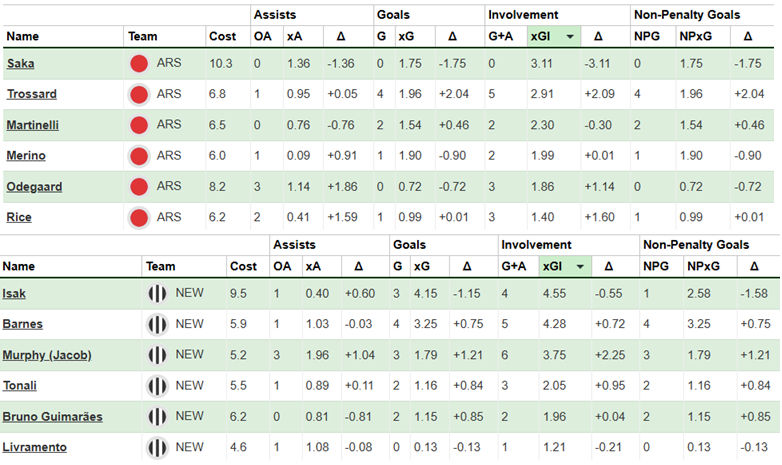Click the Arsenal badge next to Martinelli
Image resolution: width=782 pixels, height=465 pixels.
click(x=139, y=126)
